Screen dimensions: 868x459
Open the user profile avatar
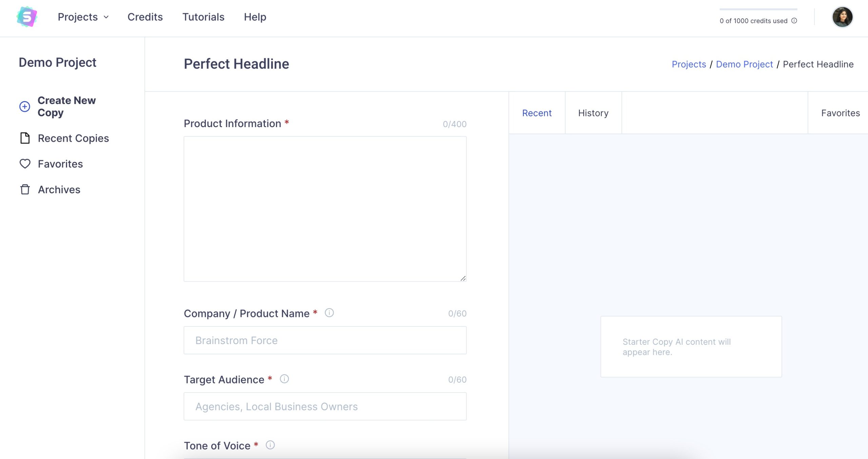(842, 17)
